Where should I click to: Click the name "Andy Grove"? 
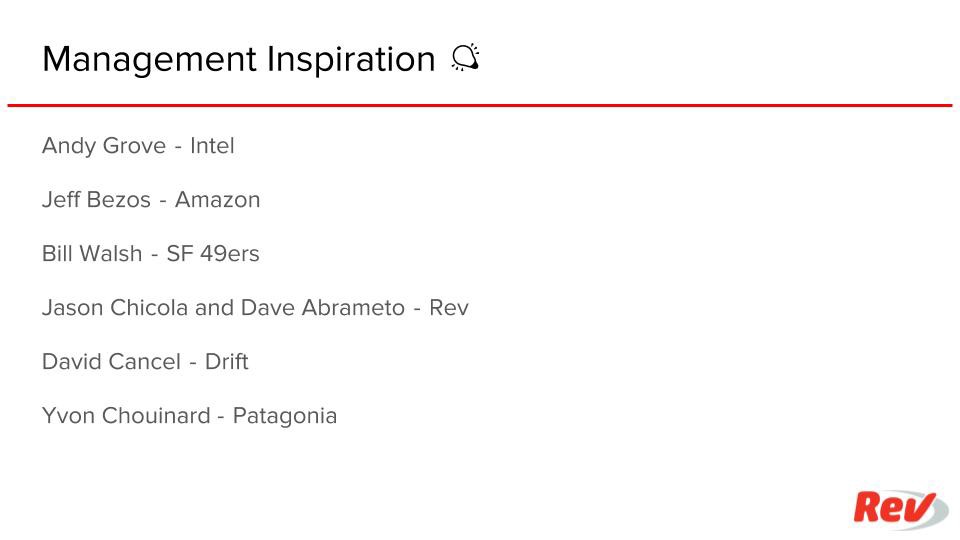(104, 146)
